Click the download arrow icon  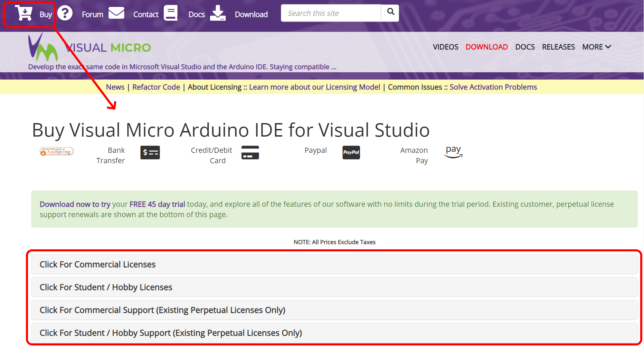[x=218, y=13]
